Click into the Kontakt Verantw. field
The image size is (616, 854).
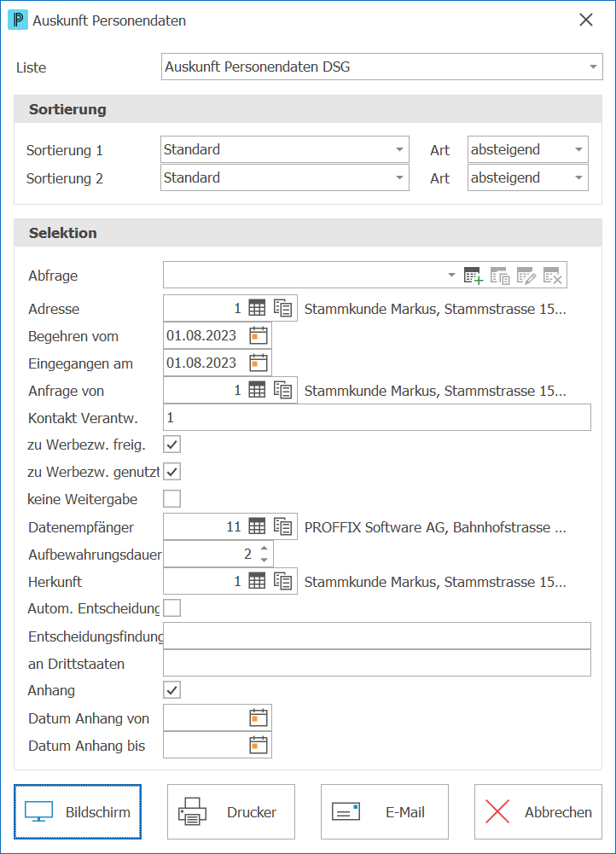tap(377, 417)
